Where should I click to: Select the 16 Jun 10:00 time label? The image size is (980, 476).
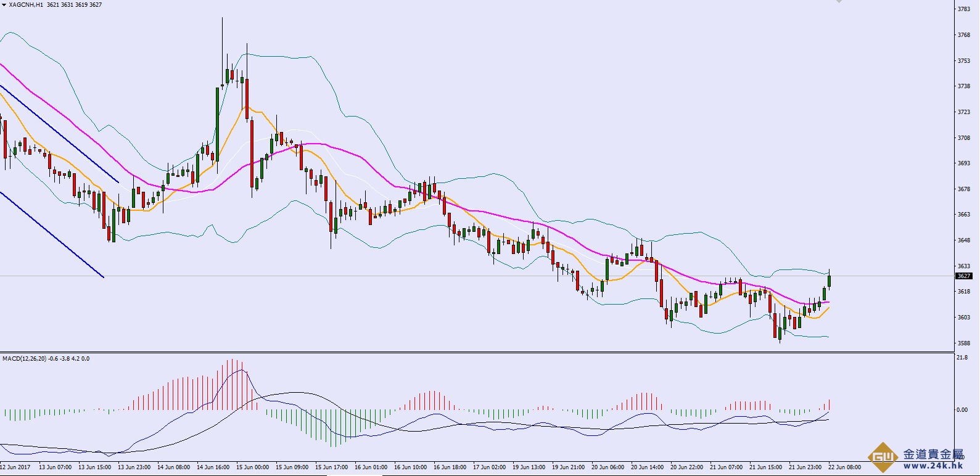click(x=410, y=467)
